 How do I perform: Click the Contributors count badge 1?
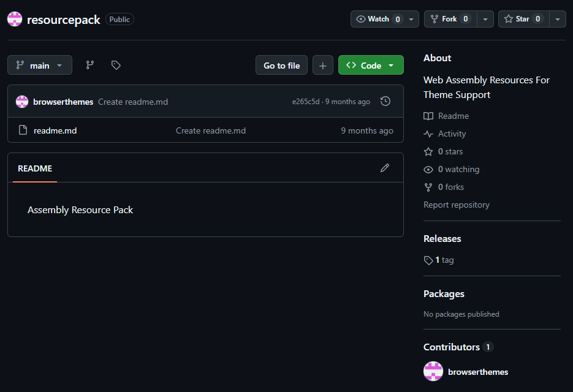pos(488,347)
